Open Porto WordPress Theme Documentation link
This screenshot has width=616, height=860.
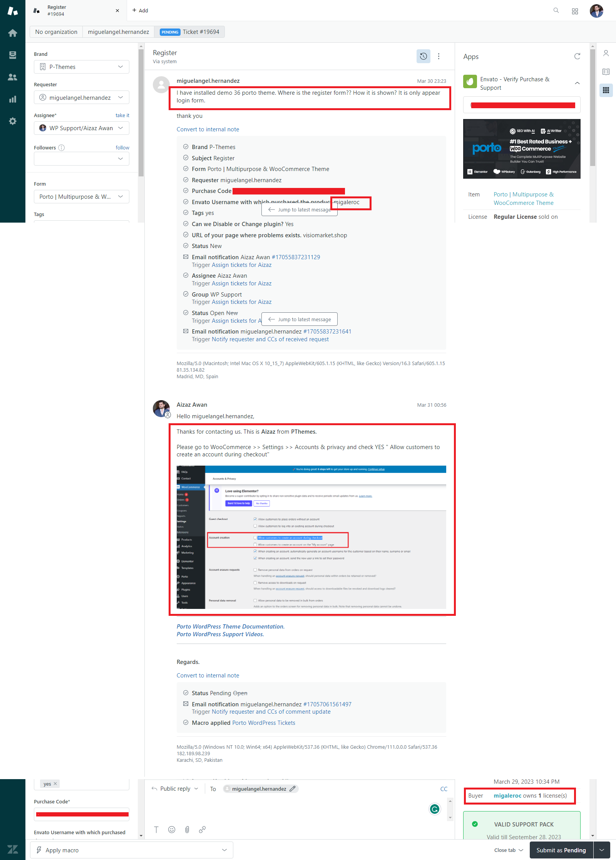click(x=231, y=627)
